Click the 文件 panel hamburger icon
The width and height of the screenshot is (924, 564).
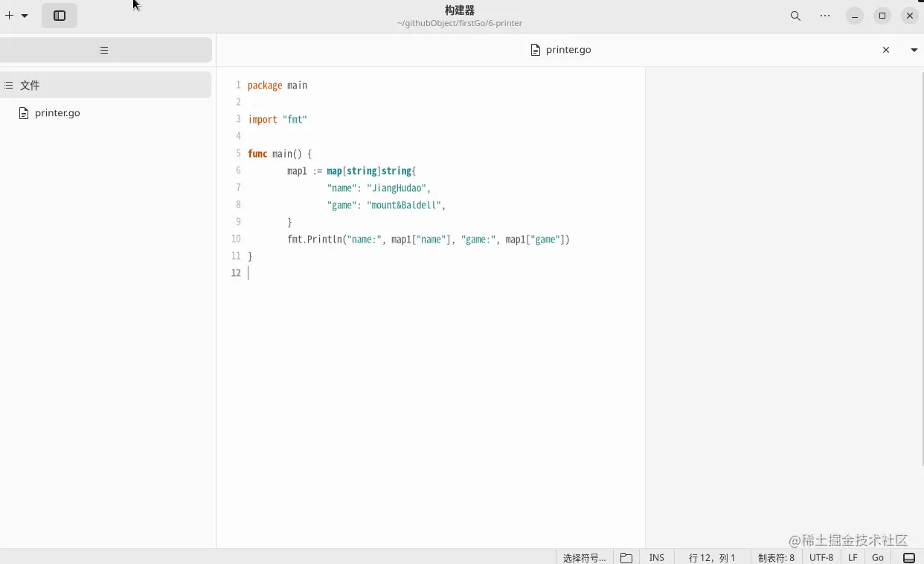point(7,85)
